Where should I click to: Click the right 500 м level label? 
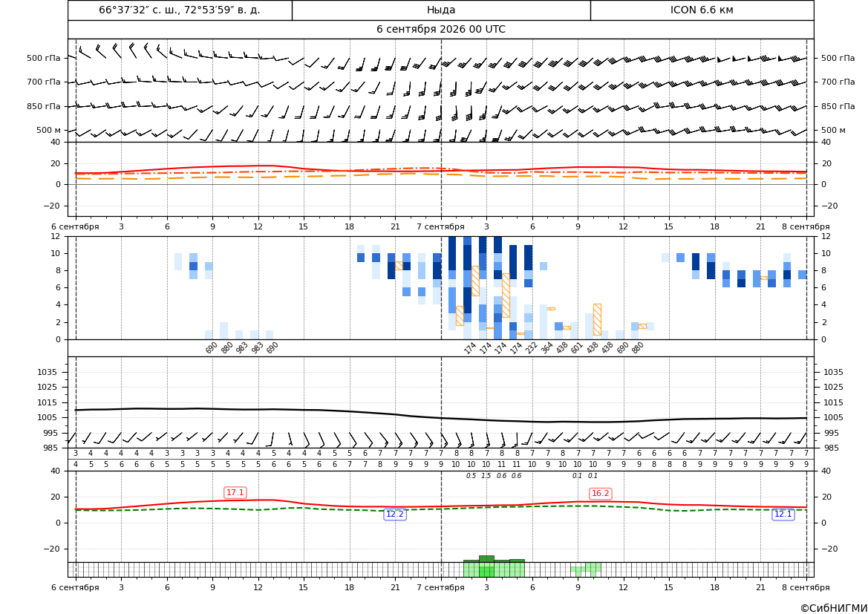point(833,130)
